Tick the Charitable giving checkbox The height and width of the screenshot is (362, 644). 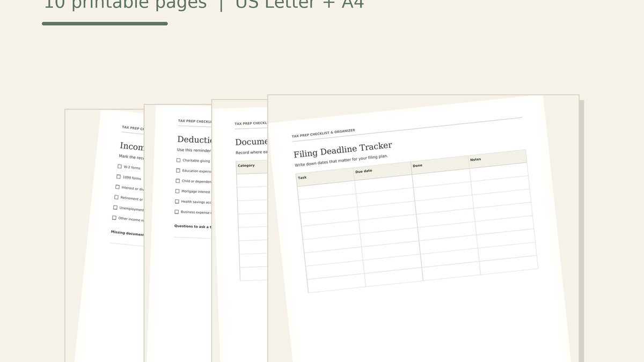click(179, 160)
